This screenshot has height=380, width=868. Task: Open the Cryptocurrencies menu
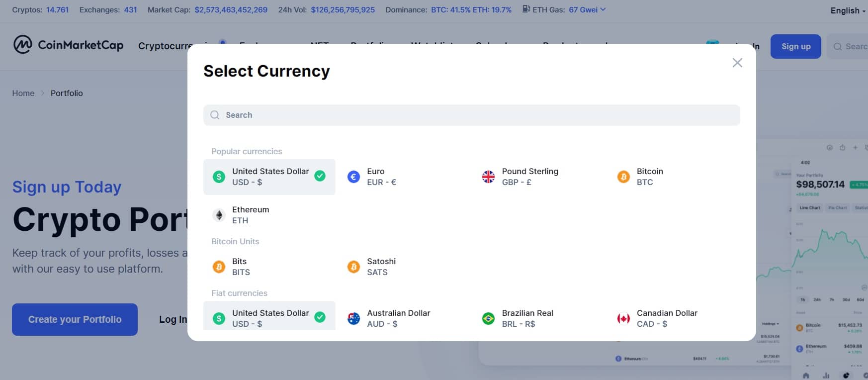(x=165, y=46)
